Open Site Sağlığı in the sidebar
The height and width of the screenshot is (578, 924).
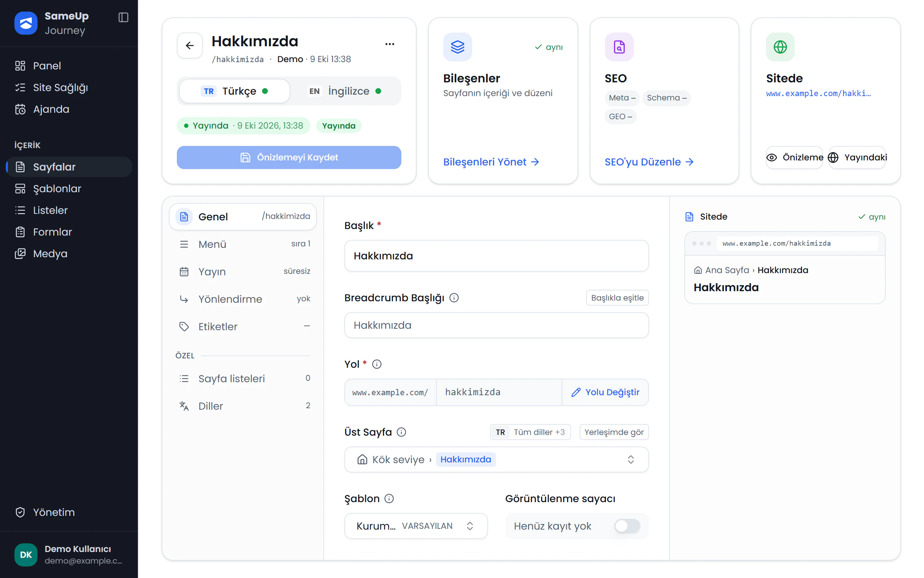click(x=69, y=87)
